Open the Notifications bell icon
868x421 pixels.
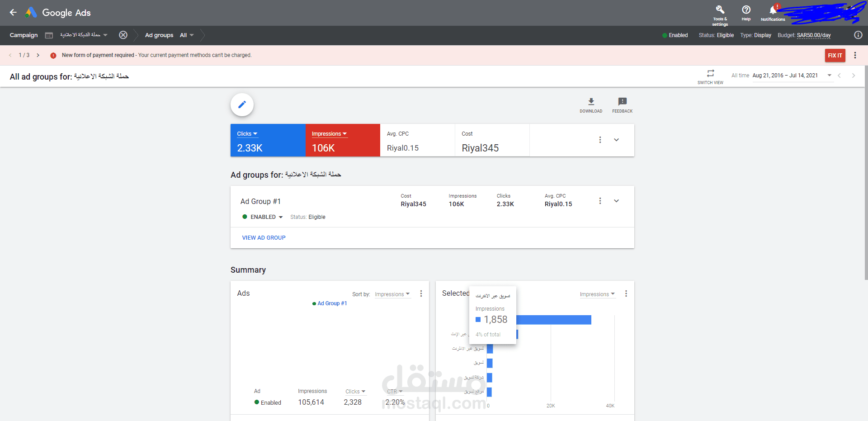773,10
